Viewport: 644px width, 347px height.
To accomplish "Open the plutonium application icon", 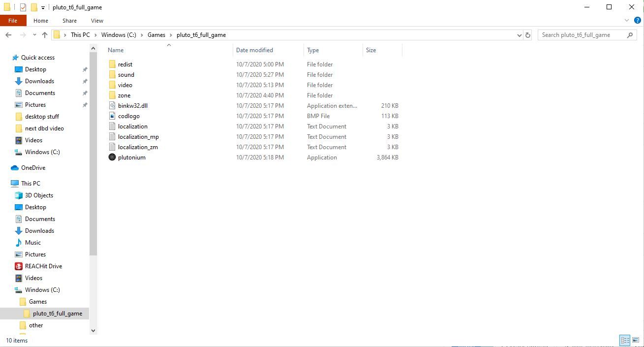I will (x=112, y=158).
